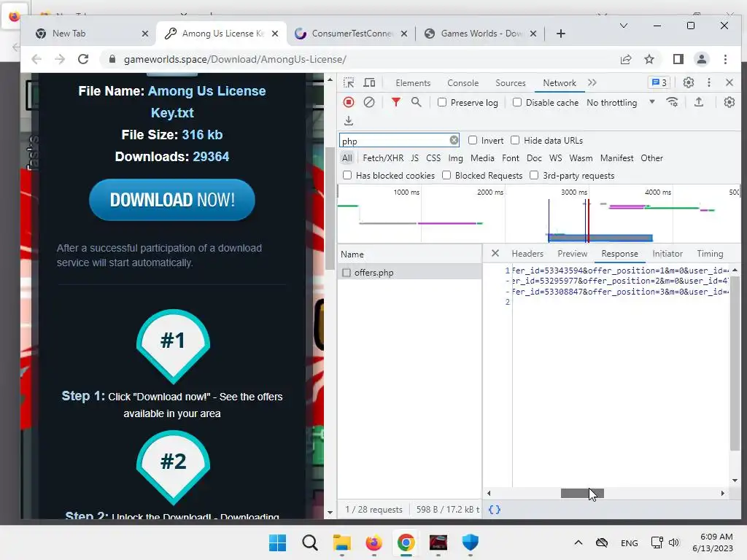The width and height of the screenshot is (747, 560).
Task: Toggle the red filter funnel icon
Action: pyautogui.click(x=395, y=102)
